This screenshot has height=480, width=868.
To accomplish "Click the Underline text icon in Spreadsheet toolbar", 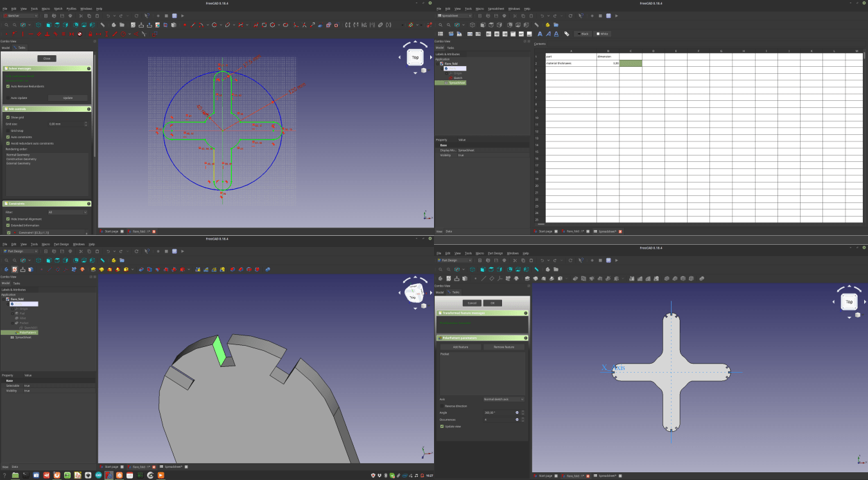I will [x=556, y=33].
